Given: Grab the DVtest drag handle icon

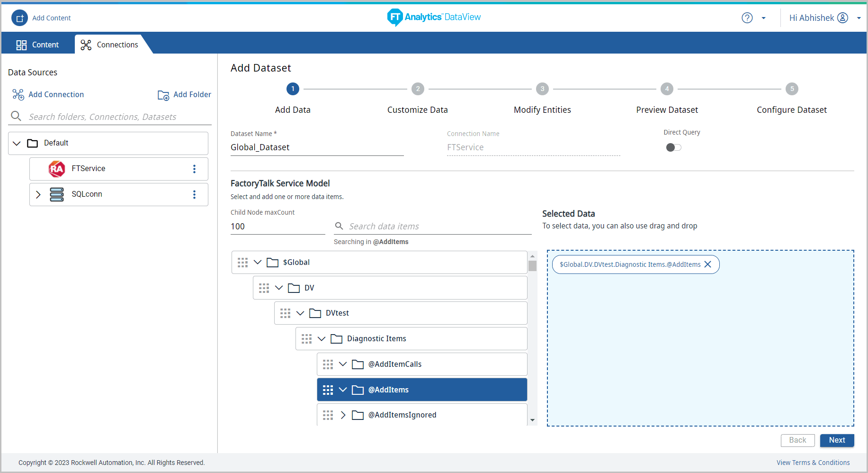Looking at the screenshot, I should pos(285,313).
